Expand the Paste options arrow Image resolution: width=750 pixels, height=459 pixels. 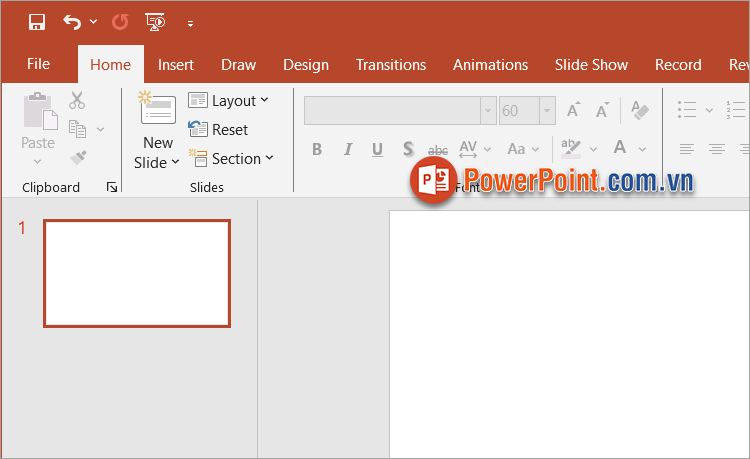(x=38, y=162)
